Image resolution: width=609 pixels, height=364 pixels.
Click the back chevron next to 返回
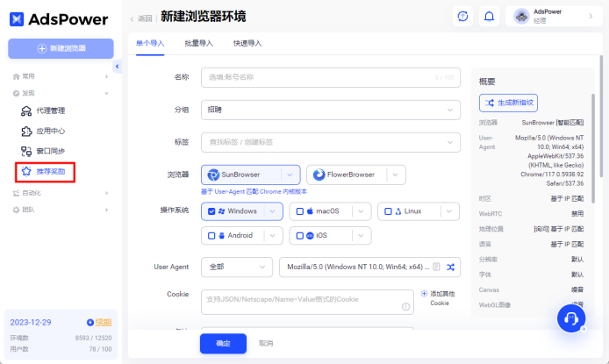[132, 18]
